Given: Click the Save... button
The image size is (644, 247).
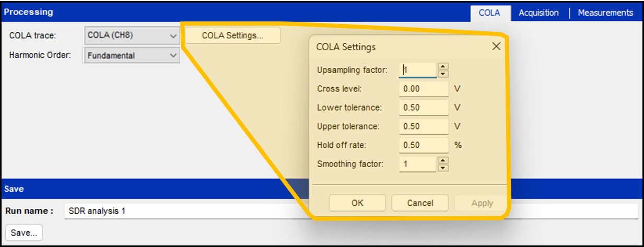Looking at the screenshot, I should pyautogui.click(x=24, y=233).
